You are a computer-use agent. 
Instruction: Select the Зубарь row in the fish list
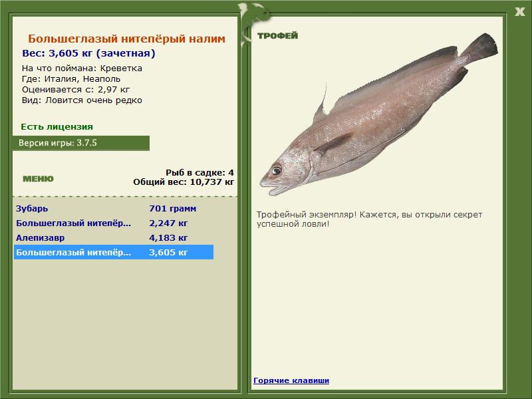point(114,208)
